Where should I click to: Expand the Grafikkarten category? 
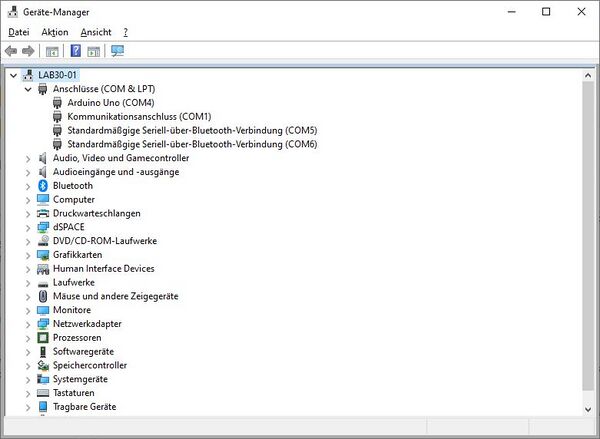click(28, 255)
